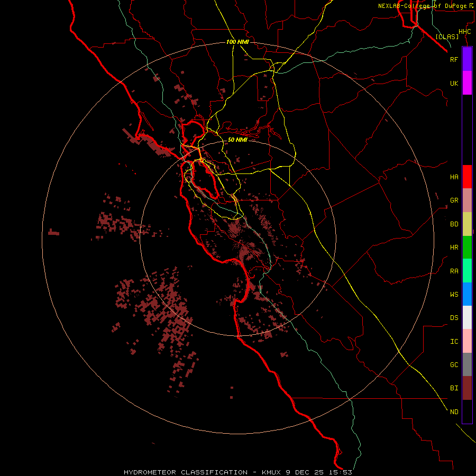Click the 15:53 timestamp
Viewport: 476px width, 476px height.
click(341, 472)
